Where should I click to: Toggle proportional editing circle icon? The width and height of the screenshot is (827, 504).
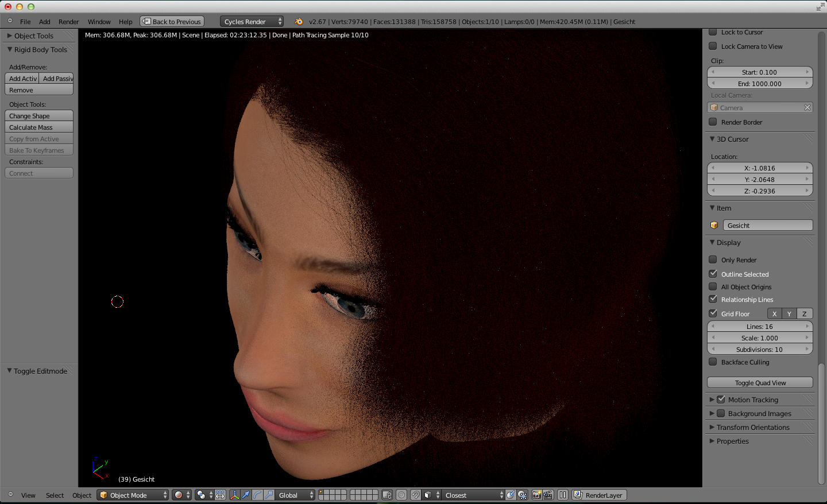click(401, 495)
